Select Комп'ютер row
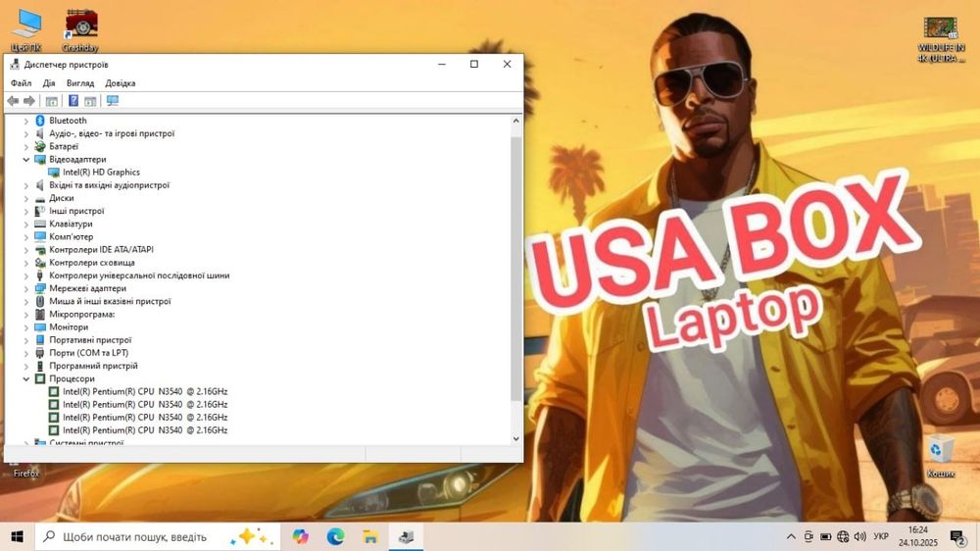 click(72, 236)
